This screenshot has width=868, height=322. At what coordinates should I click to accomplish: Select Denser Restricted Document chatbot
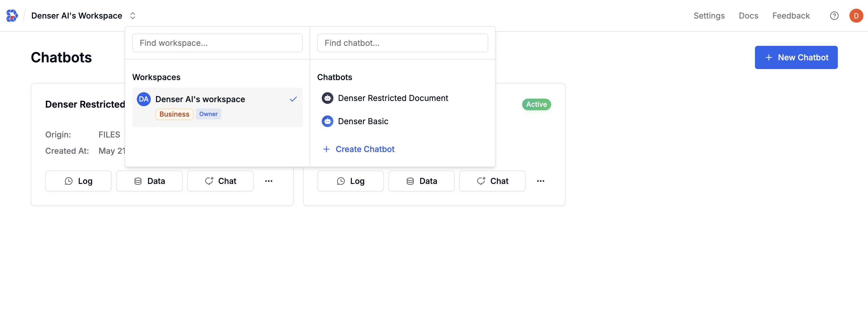click(402, 98)
